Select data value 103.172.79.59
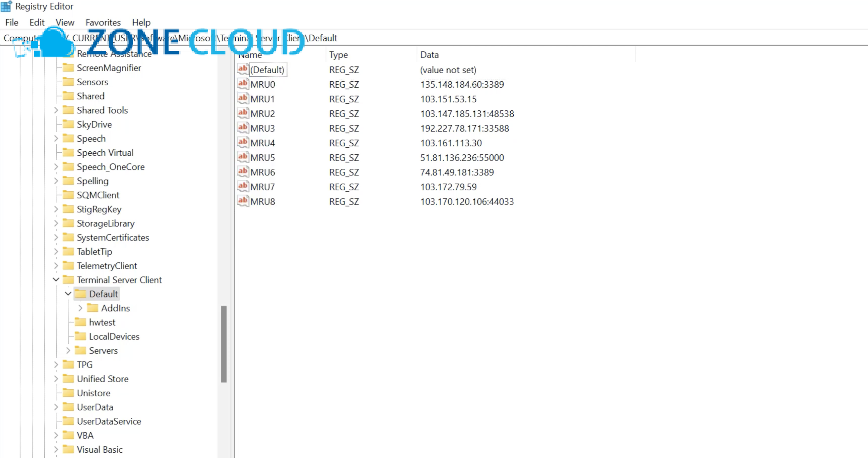 (x=448, y=187)
